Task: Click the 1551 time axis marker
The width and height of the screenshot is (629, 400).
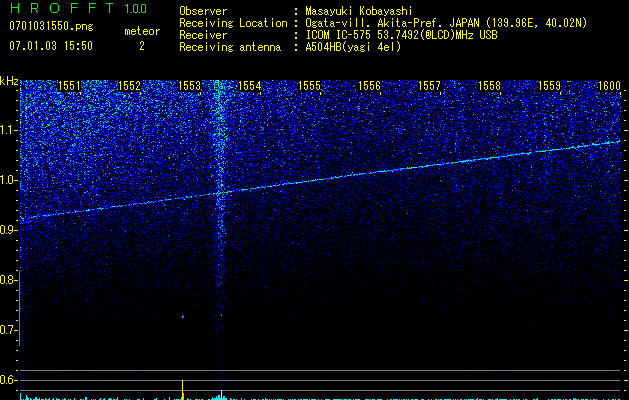Action: tap(69, 85)
